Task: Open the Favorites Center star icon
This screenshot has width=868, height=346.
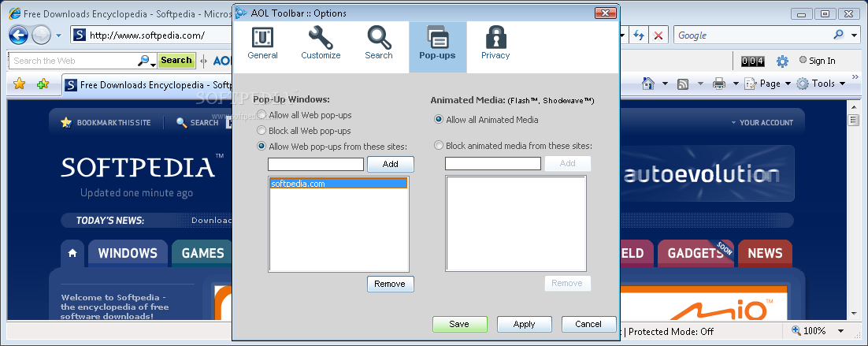Action: click(20, 84)
